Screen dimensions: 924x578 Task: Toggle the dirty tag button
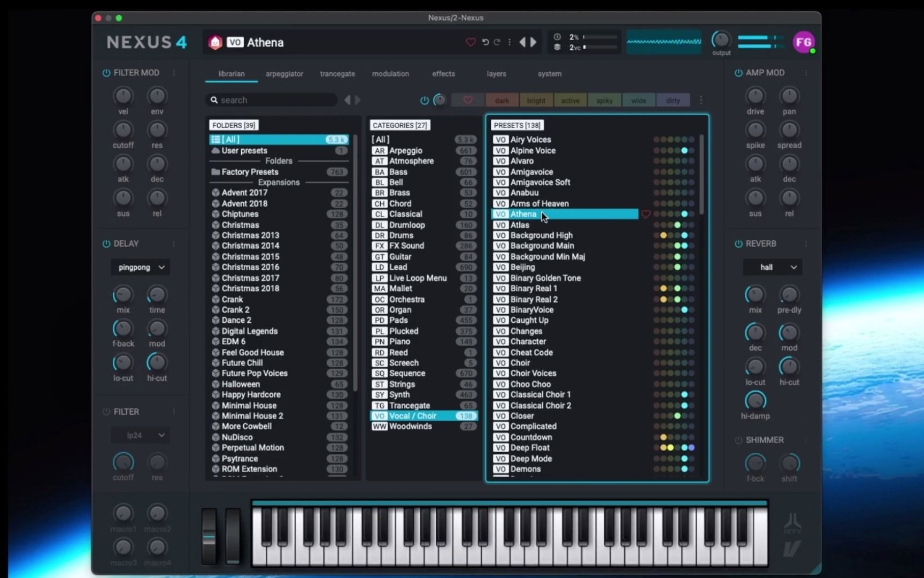[x=673, y=100]
